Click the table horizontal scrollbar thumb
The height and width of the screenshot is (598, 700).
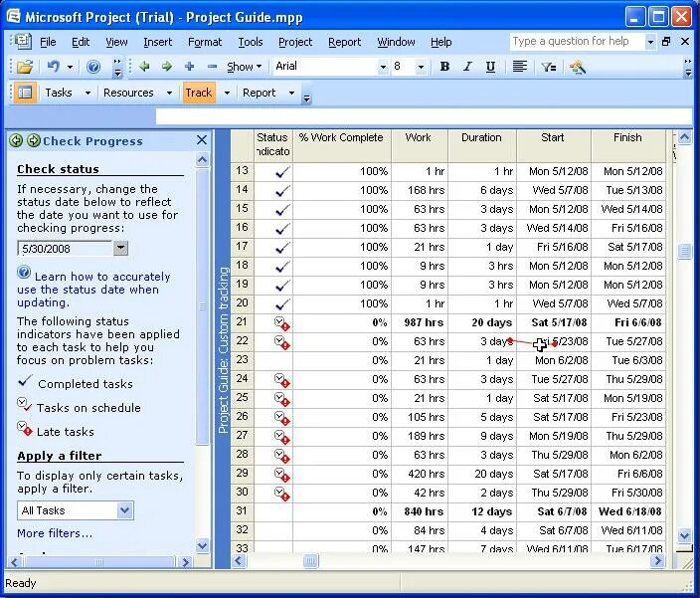(310, 560)
